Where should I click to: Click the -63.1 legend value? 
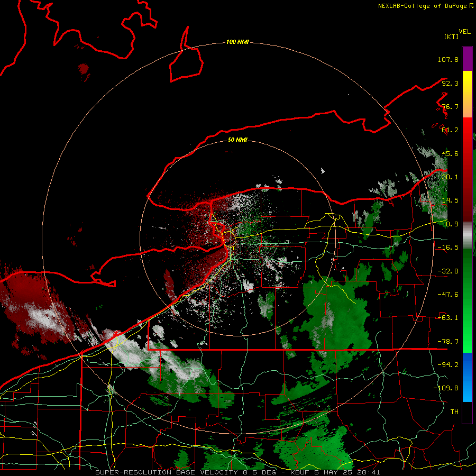(x=448, y=318)
